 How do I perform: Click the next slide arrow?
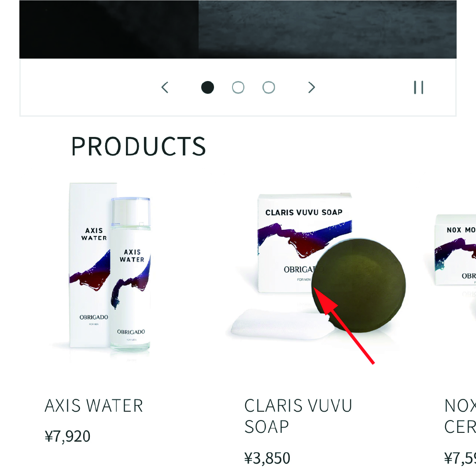click(x=311, y=88)
